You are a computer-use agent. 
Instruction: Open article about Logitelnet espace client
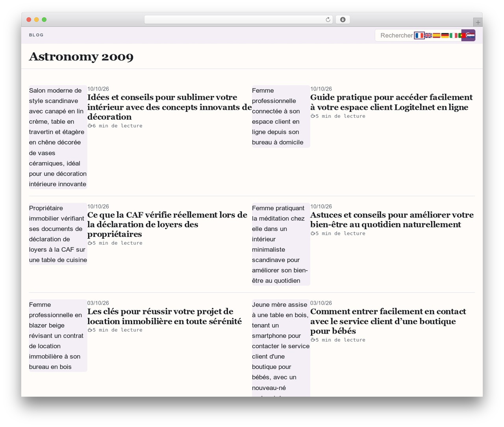point(391,102)
